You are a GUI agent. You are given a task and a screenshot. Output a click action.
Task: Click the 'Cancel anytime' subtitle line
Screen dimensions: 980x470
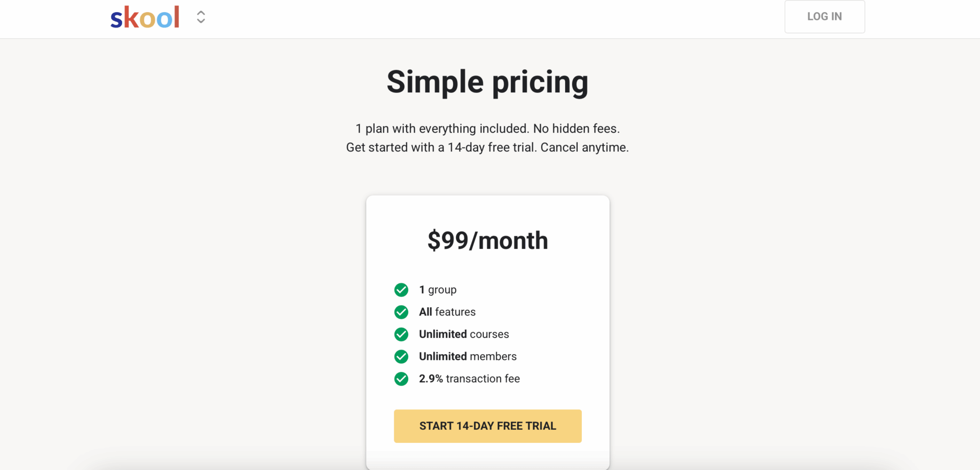click(487, 147)
